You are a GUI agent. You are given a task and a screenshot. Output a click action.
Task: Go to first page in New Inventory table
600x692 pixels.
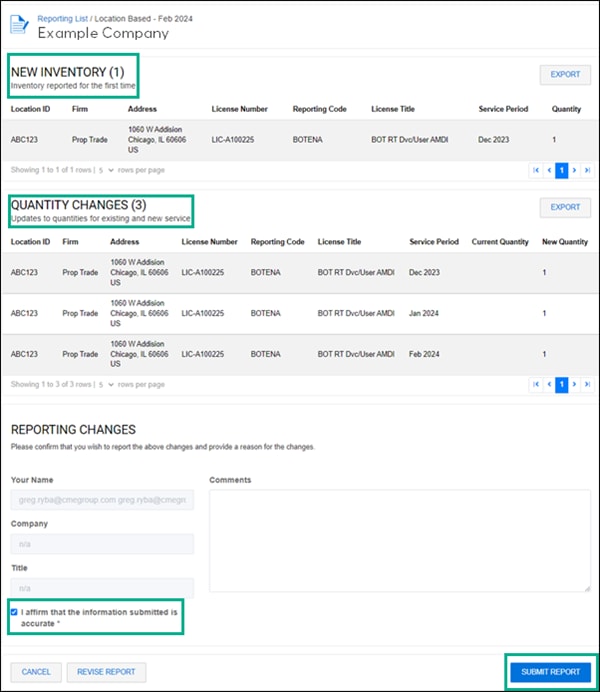pyautogui.click(x=536, y=171)
